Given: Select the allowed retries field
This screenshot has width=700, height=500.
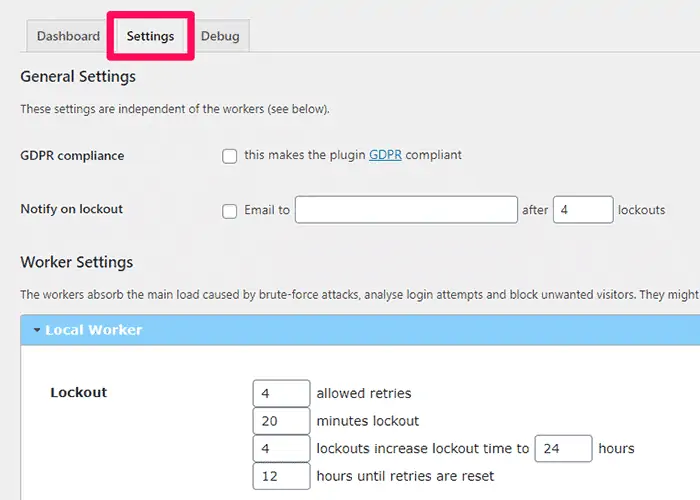Looking at the screenshot, I should tap(281, 393).
